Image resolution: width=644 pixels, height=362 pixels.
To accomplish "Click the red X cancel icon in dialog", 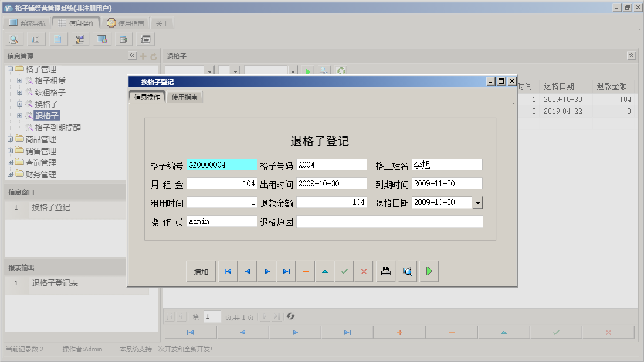I will click(364, 272).
